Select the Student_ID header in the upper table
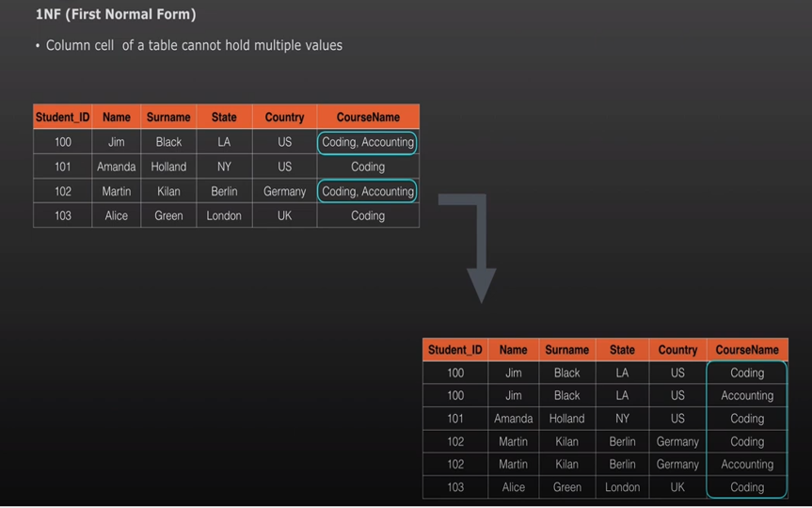The width and height of the screenshot is (812, 508). 62,117
